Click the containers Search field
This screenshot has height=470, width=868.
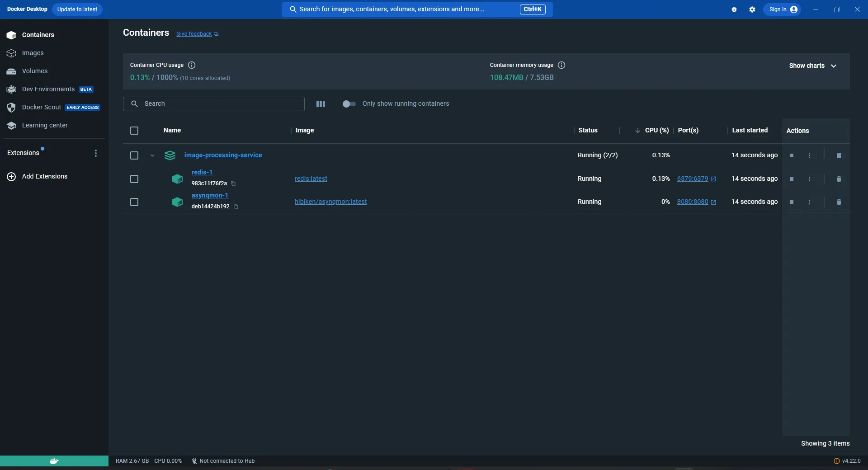pos(214,104)
